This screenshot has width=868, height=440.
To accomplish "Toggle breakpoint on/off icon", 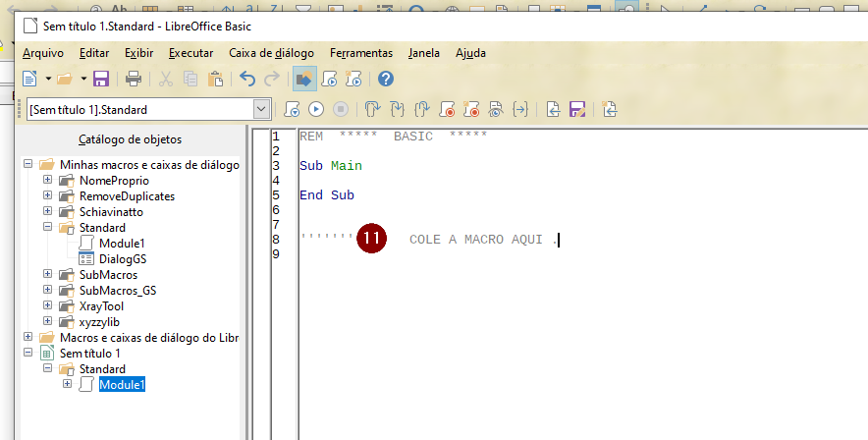I will [x=447, y=110].
